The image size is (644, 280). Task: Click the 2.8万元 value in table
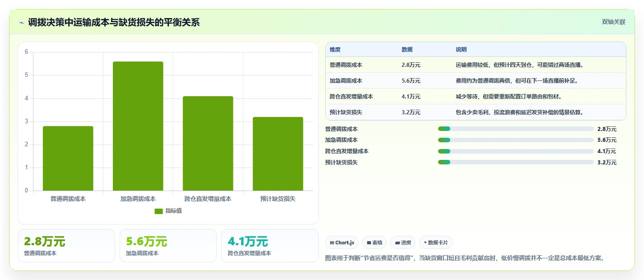pos(411,65)
